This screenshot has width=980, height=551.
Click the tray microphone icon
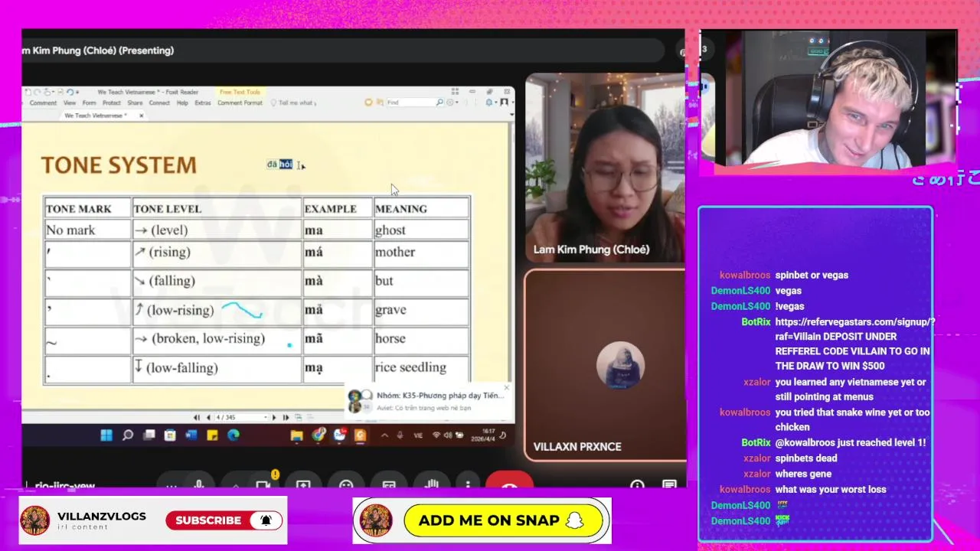pyautogui.click(x=400, y=435)
